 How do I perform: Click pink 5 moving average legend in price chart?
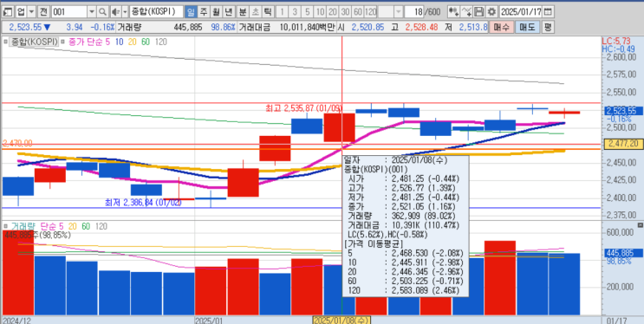pos(107,42)
